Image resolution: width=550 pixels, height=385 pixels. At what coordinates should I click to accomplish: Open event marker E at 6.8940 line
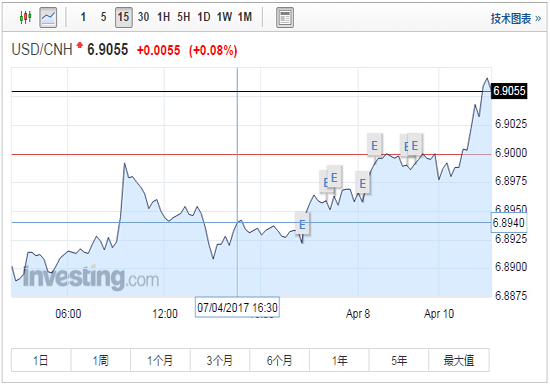(x=302, y=224)
